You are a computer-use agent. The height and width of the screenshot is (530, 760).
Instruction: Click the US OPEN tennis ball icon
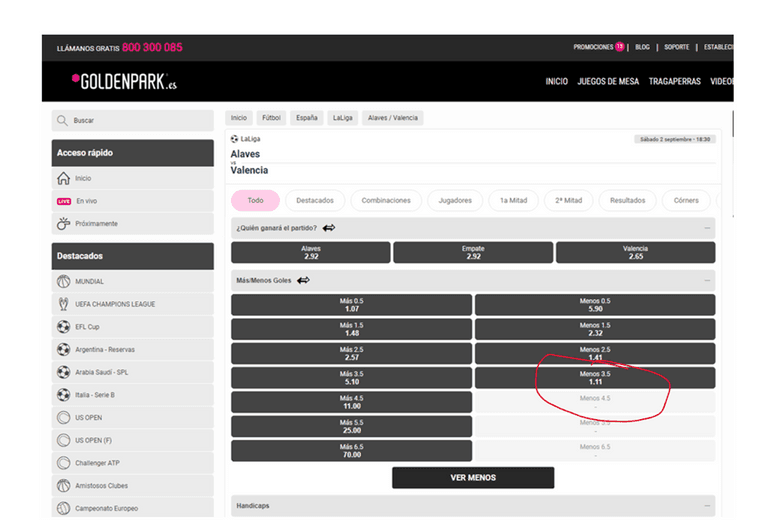coord(63,418)
